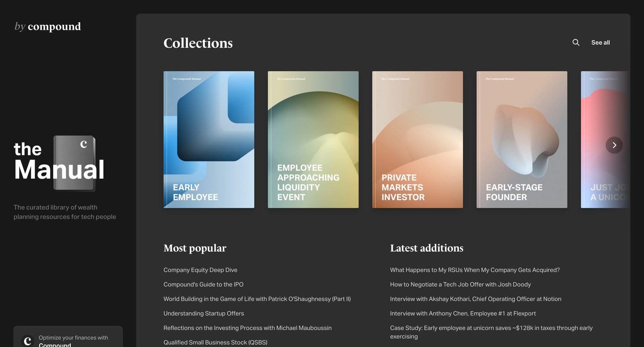Click the Latest additions heading
The height and width of the screenshot is (347, 644).
click(x=427, y=248)
